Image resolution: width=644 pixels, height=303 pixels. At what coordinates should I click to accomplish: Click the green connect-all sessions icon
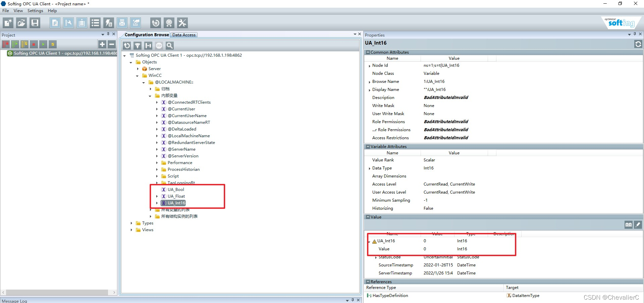pyautogui.click(x=15, y=44)
